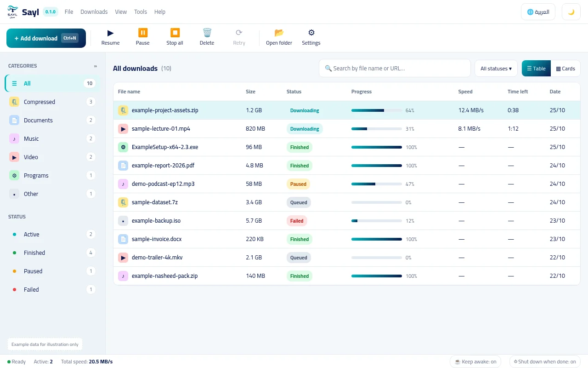Open the File menu

pos(69,12)
